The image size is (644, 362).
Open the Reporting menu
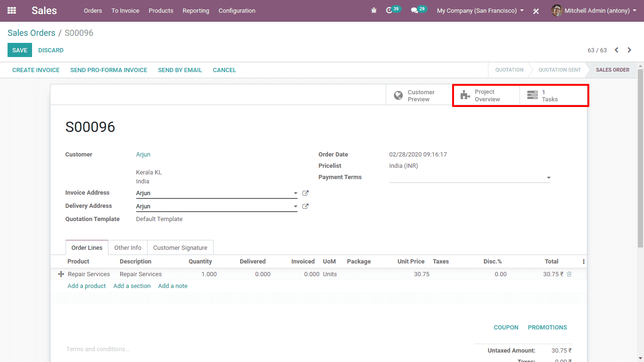point(196,10)
